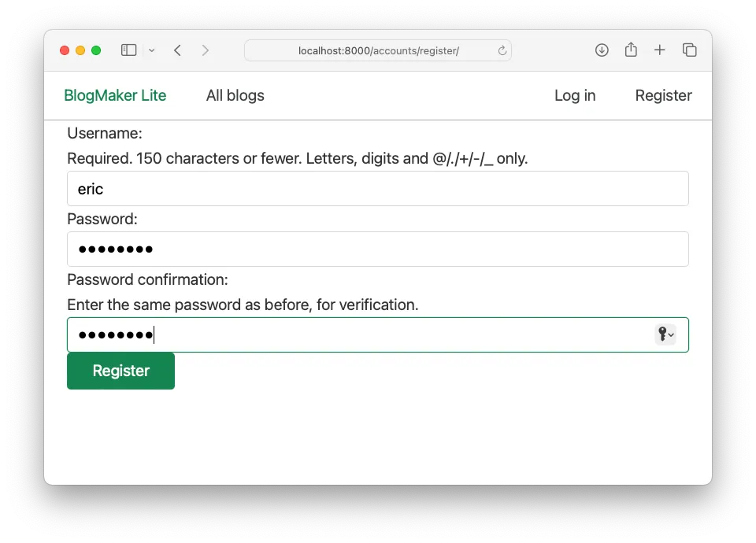Show the Safari sidebar
The image size is (756, 543).
click(128, 50)
